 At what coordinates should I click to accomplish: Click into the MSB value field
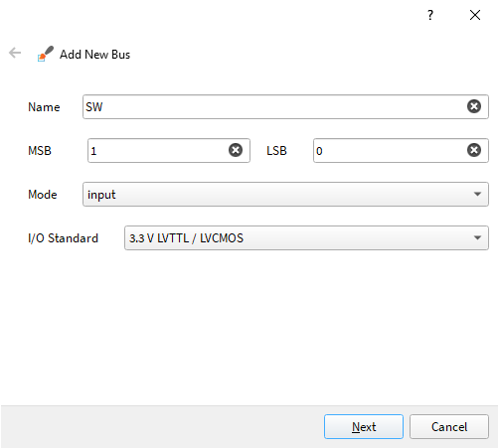[169, 150]
